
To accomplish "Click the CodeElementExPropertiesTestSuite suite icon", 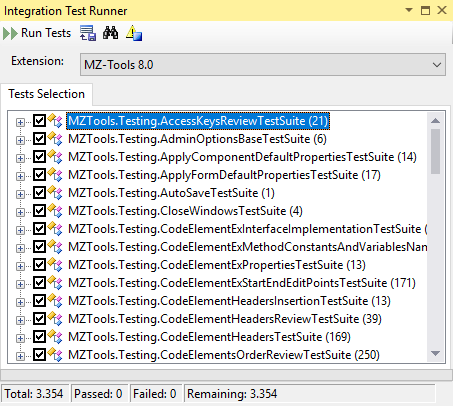I will 55,265.
